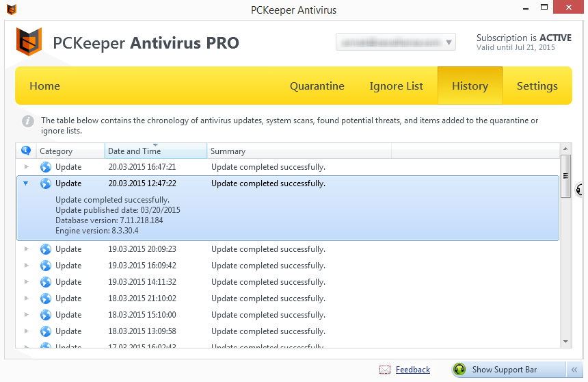Click the info column header icon

point(26,150)
